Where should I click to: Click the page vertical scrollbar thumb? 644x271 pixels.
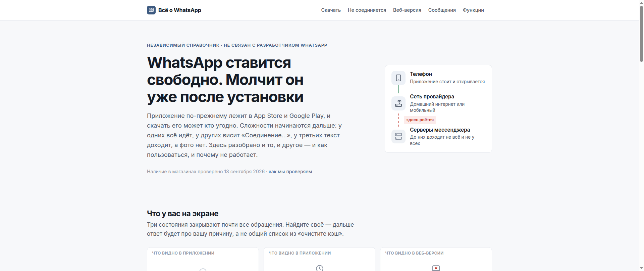click(x=641, y=34)
